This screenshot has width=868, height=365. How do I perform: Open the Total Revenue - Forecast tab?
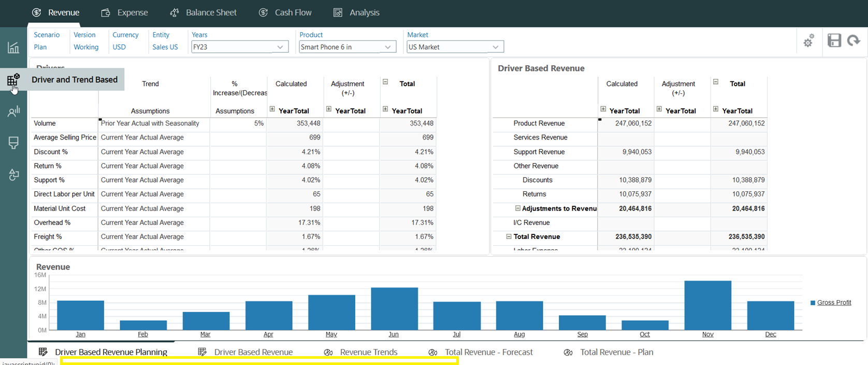point(488,353)
